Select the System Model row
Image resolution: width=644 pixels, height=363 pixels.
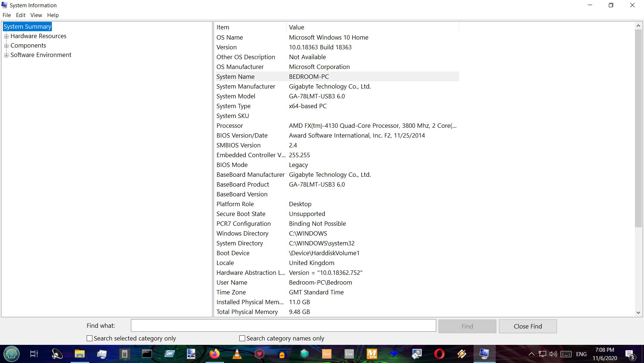[x=337, y=96]
